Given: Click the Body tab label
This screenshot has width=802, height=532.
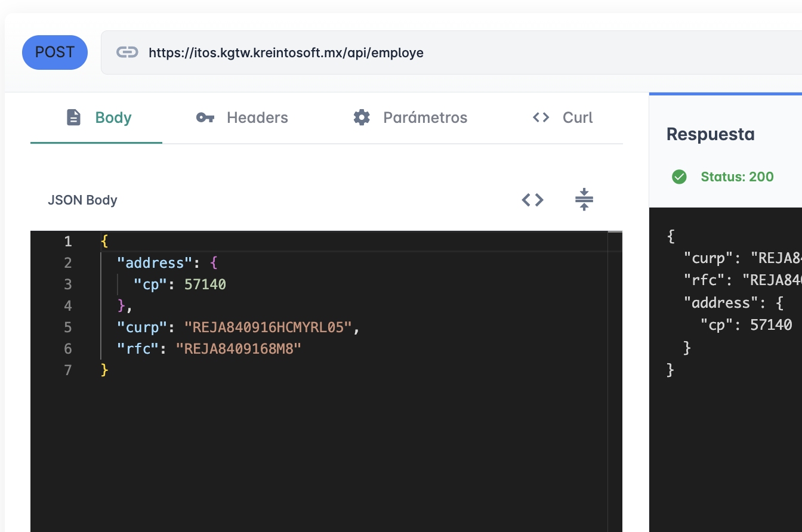Looking at the screenshot, I should [113, 117].
